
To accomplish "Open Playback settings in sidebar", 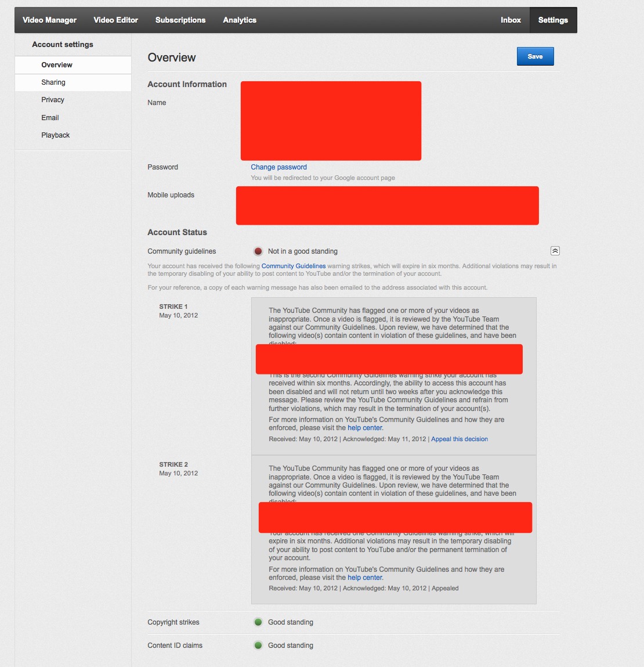I will tap(55, 135).
